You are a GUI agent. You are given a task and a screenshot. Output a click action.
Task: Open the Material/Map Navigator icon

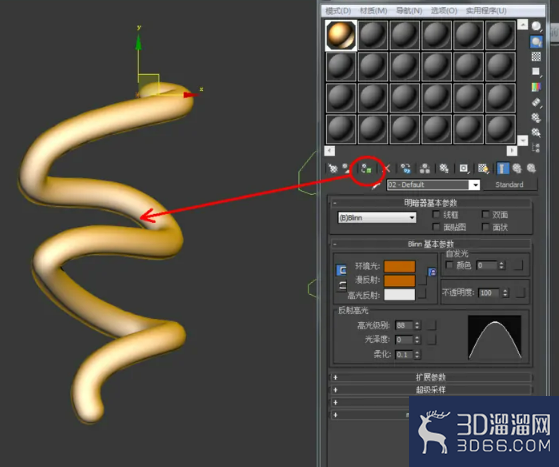(536, 148)
